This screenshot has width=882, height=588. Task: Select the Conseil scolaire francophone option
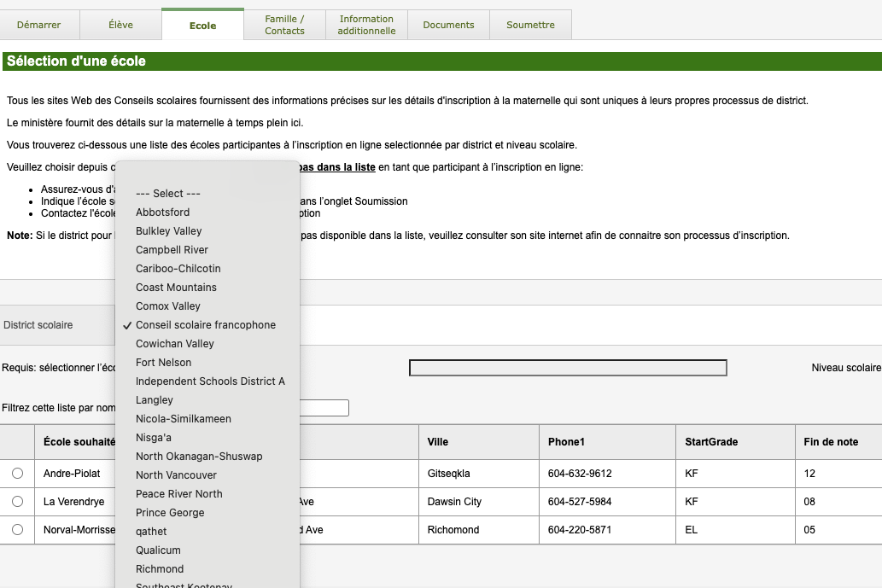click(x=205, y=325)
